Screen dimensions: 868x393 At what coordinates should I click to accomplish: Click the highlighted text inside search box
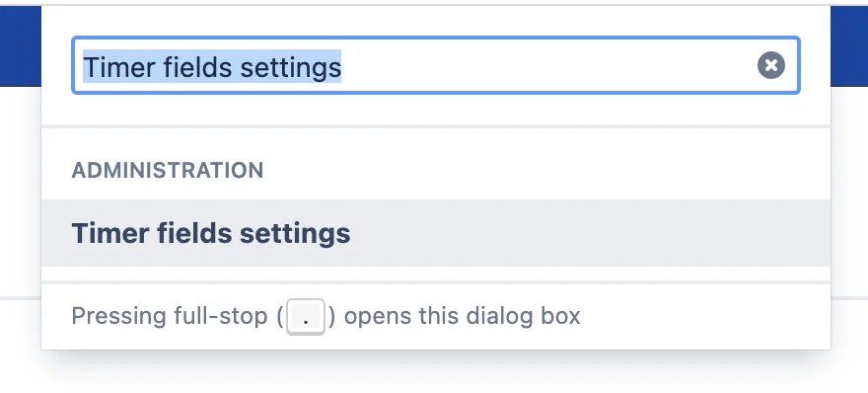(212, 66)
